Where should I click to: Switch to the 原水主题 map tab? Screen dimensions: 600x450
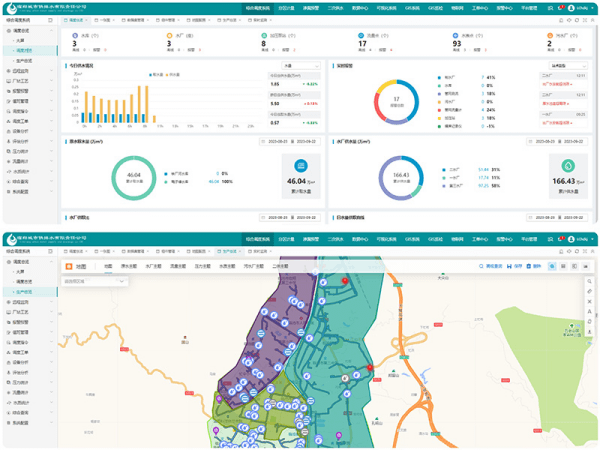(x=130, y=267)
